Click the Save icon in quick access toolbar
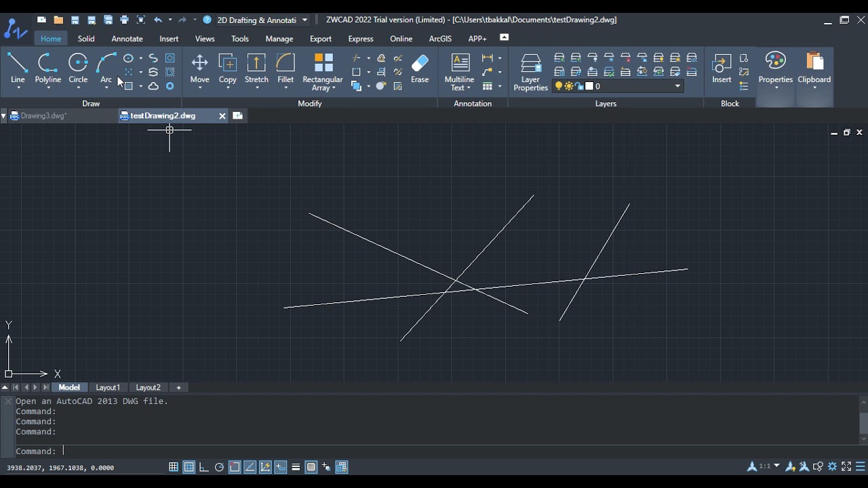 [x=75, y=20]
